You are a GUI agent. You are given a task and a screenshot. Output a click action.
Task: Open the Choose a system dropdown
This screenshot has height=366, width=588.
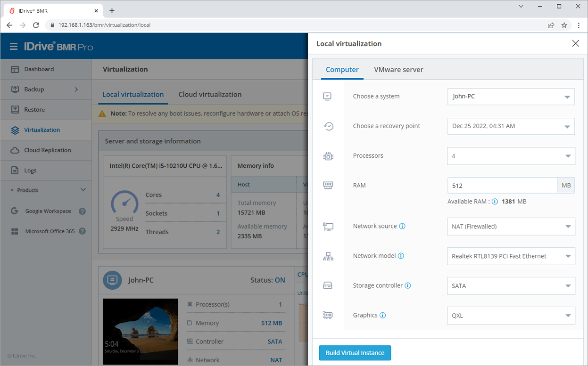click(x=511, y=97)
